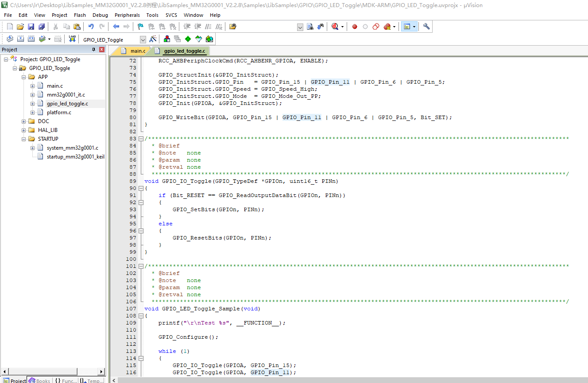
Task: Open the Project menu
Action: point(60,15)
